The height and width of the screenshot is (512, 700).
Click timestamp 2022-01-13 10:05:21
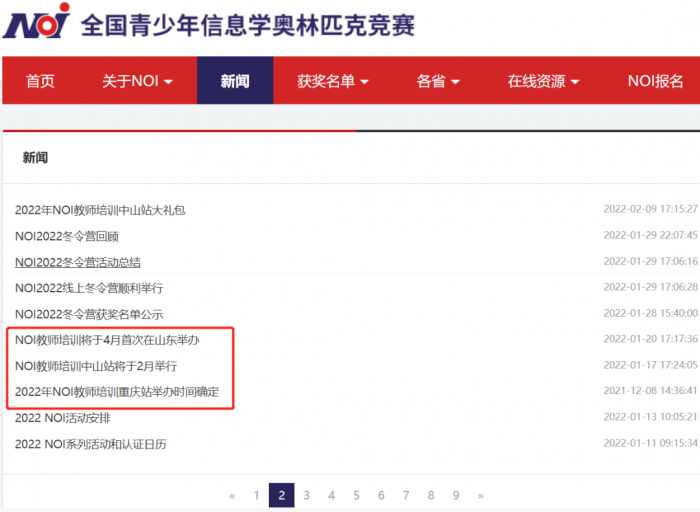click(x=650, y=417)
